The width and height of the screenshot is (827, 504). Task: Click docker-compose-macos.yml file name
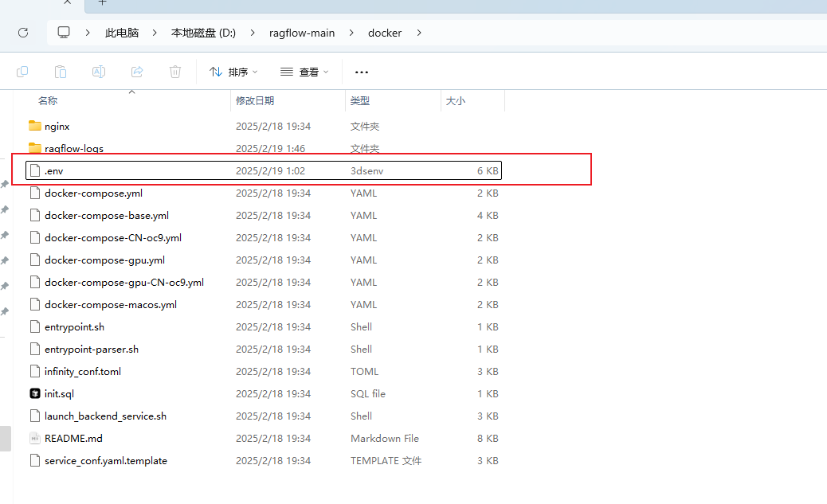111,304
